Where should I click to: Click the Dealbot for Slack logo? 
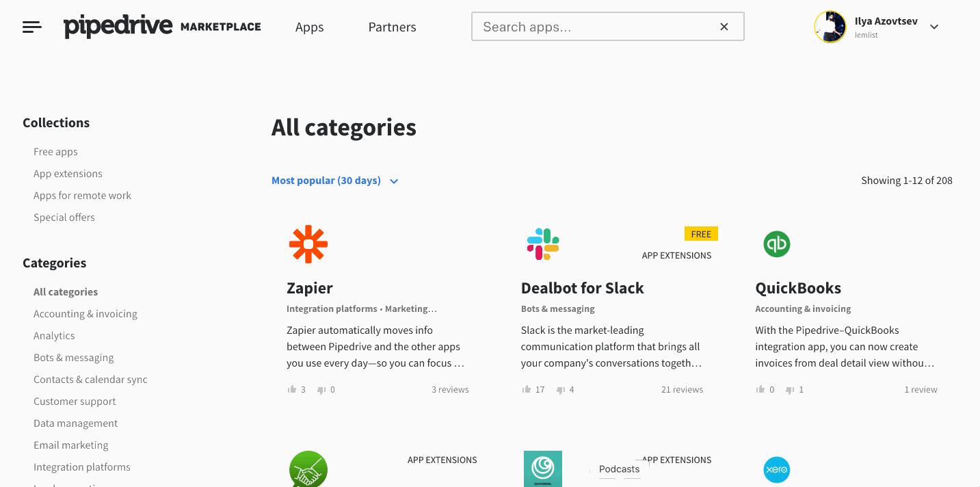pos(542,243)
